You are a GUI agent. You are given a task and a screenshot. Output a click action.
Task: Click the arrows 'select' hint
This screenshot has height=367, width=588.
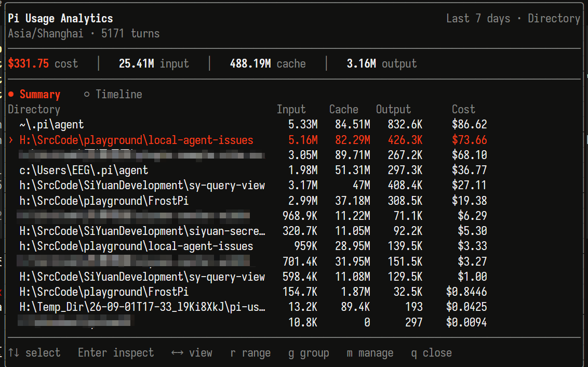(34, 353)
